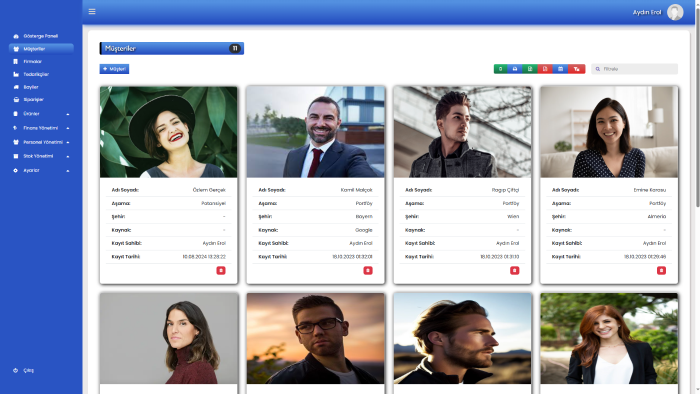
Task: Add a new customer with Müşteri button
Action: pos(114,69)
